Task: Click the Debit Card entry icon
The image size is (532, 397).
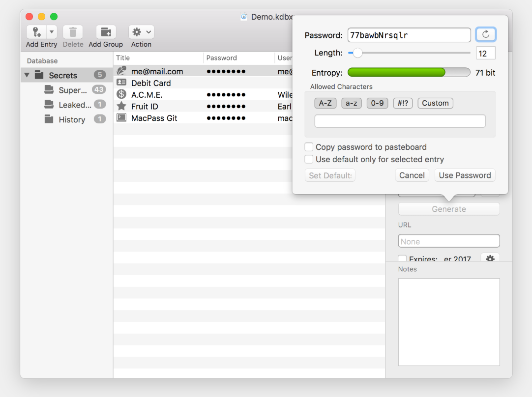Action: [x=121, y=83]
